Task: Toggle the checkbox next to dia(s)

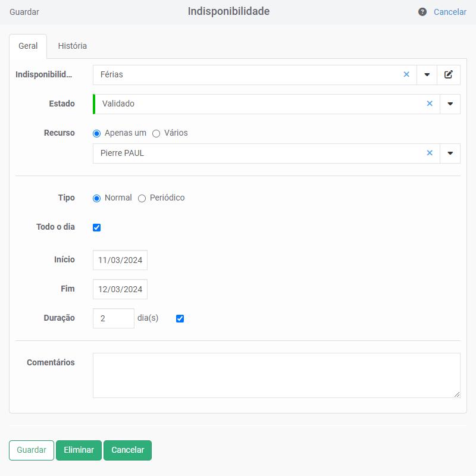Action: [x=180, y=318]
